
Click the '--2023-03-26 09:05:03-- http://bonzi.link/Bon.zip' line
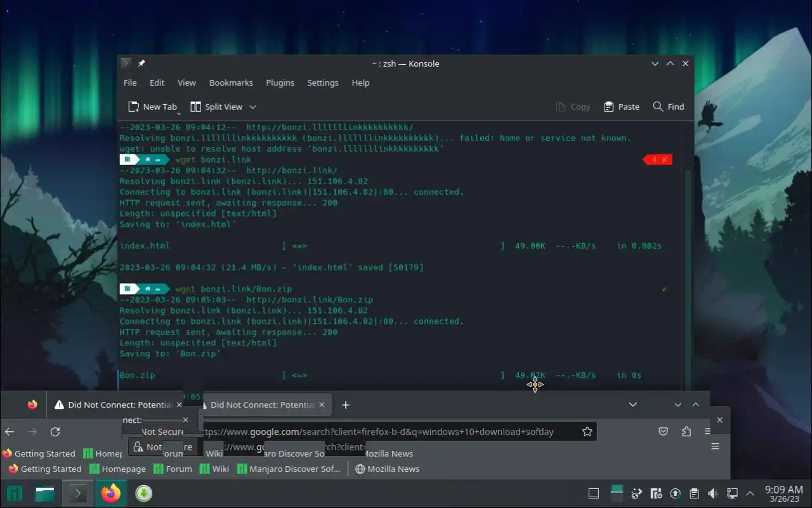[246, 300]
